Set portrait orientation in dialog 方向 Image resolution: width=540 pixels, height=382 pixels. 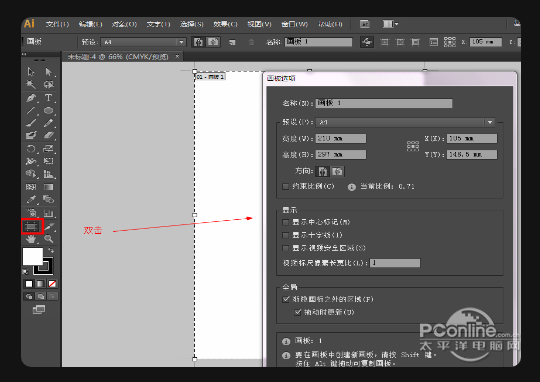coord(322,171)
